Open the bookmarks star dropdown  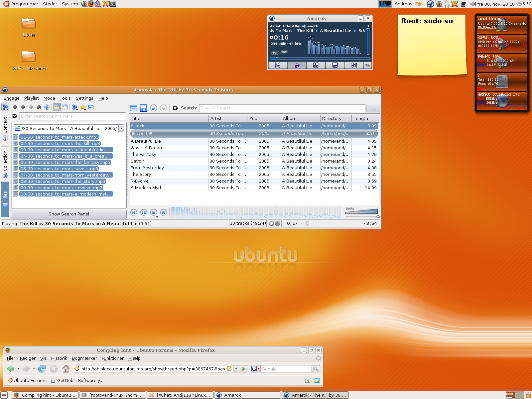(83, 107)
